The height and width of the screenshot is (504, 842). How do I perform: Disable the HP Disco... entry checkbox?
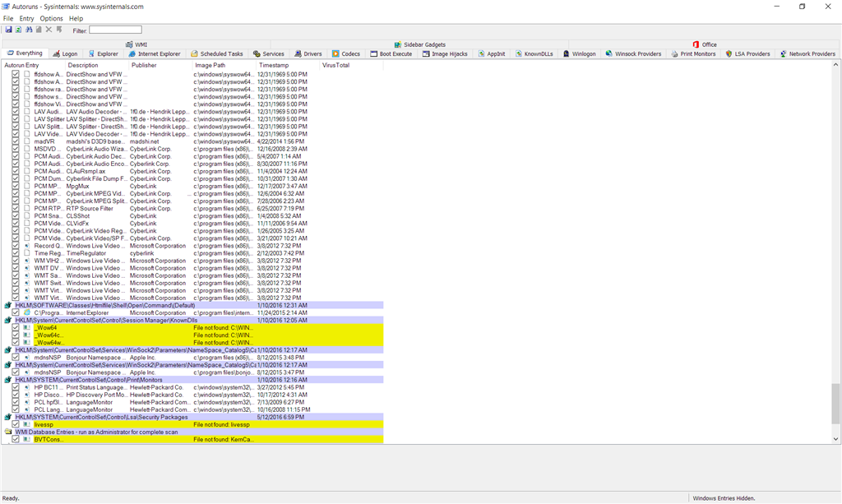coord(16,395)
